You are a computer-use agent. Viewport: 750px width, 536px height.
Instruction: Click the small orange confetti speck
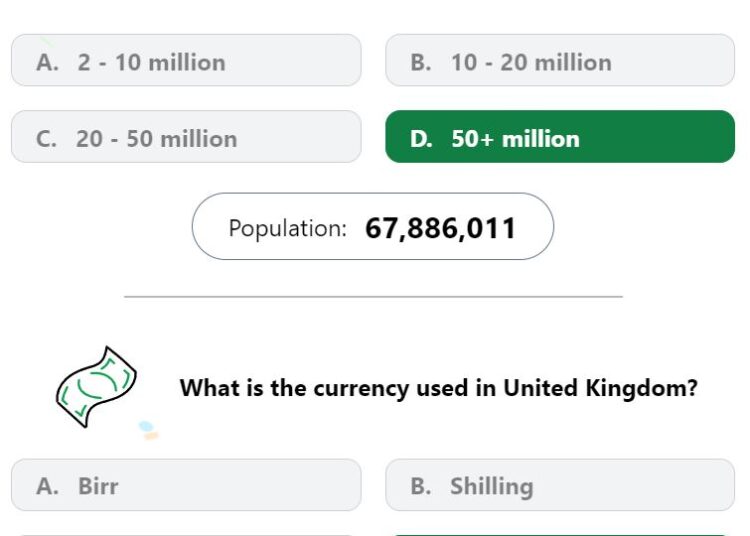151,436
